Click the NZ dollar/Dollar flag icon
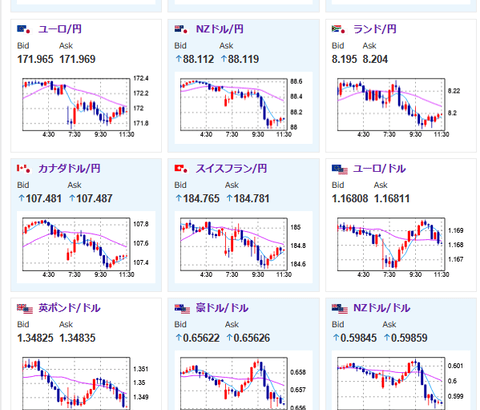The height and width of the screenshot is (410, 480). tap(340, 309)
